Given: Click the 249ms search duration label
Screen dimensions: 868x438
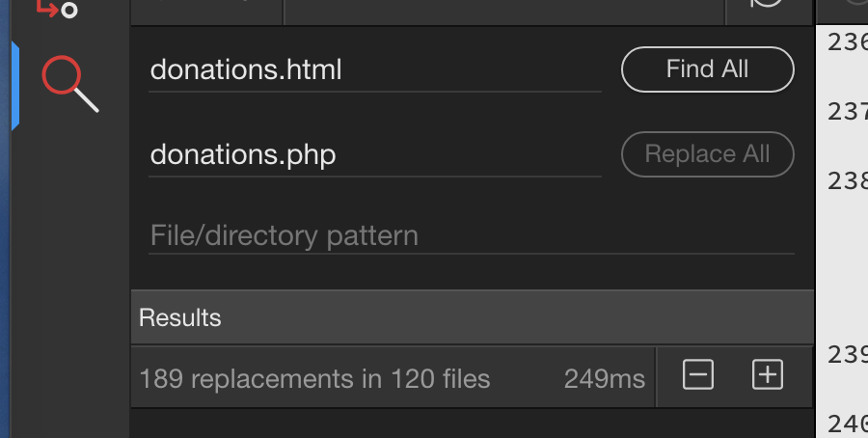Looking at the screenshot, I should click(x=605, y=379).
